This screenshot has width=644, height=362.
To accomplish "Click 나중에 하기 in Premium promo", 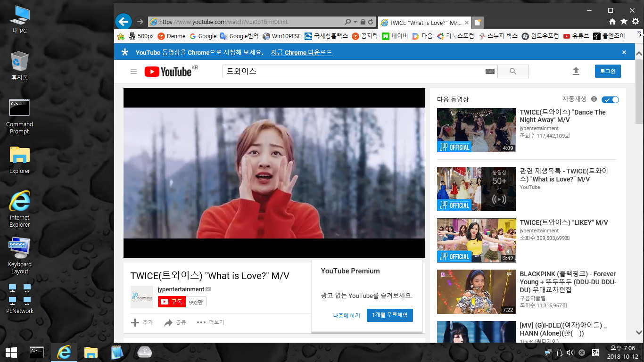I will point(347,316).
